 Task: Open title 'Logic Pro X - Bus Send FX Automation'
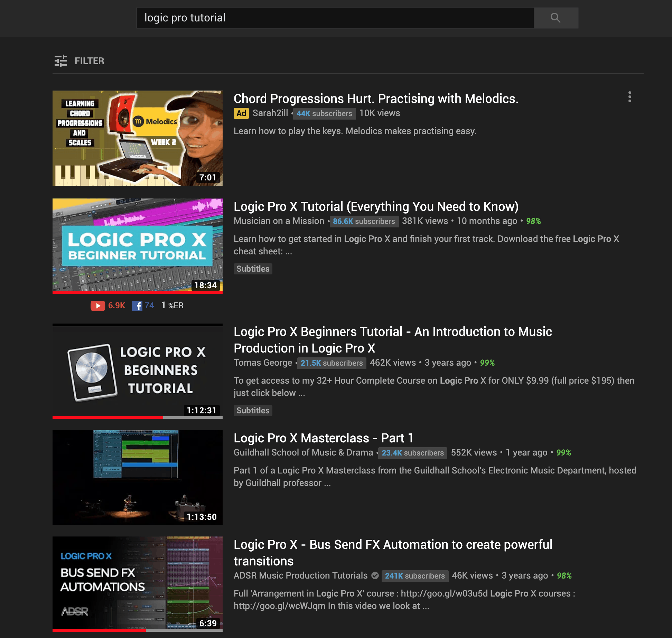click(393, 553)
